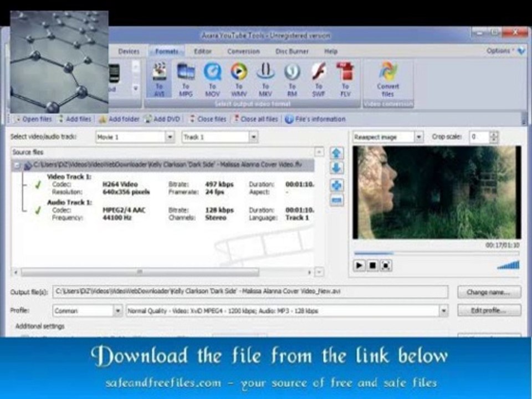
Task: Click the 'Stereo' channels value
Action: click(x=216, y=218)
